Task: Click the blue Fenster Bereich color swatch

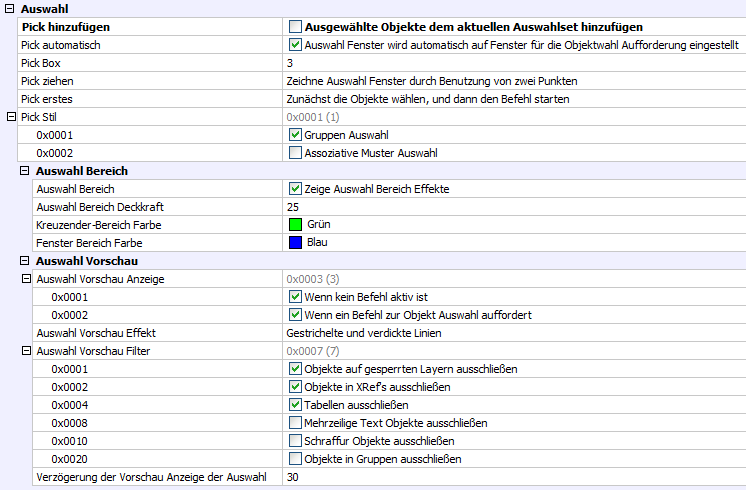Action: [295, 243]
